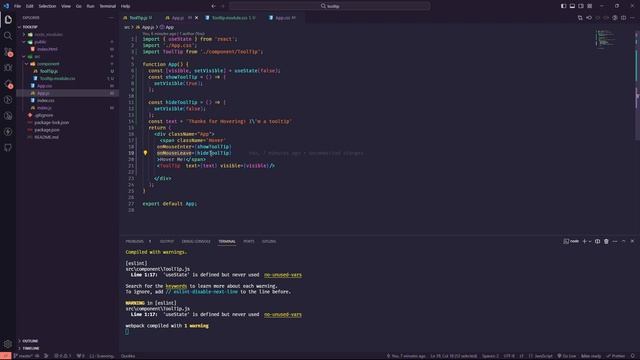The width and height of the screenshot is (640, 360).
Task: Open editor More Actions ellipsis
Action: [x=632, y=18]
